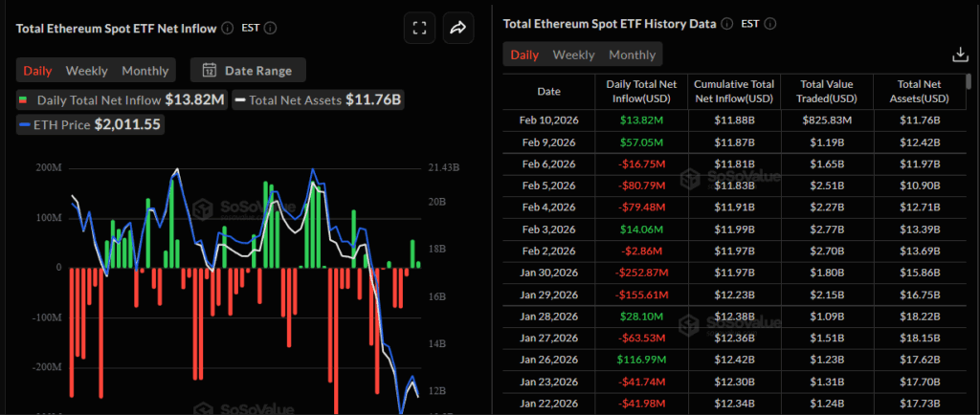The height and width of the screenshot is (415, 980).
Task: Click info icon next to history EST label
Action: (770, 23)
